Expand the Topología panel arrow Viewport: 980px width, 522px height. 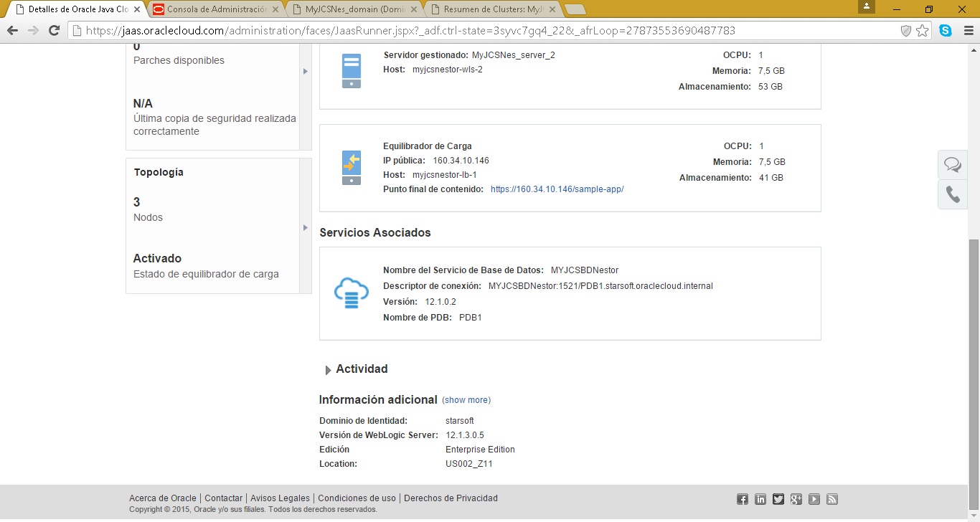305,227
